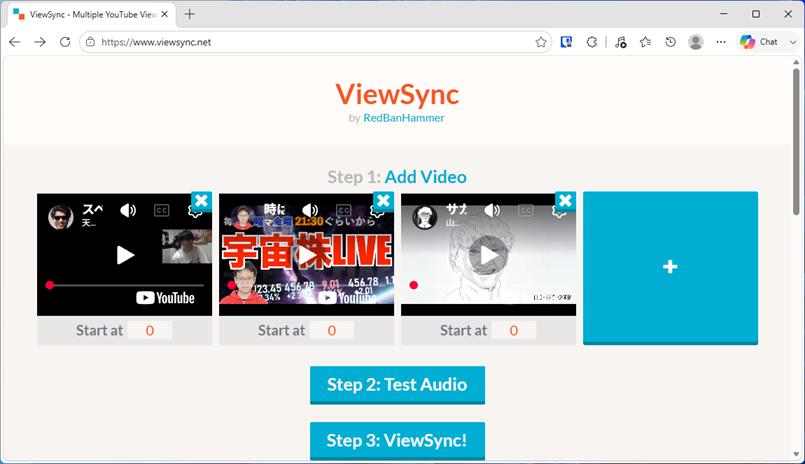The width and height of the screenshot is (805, 464).
Task: Click Step 3: ViewSync! button
Action: [397, 440]
